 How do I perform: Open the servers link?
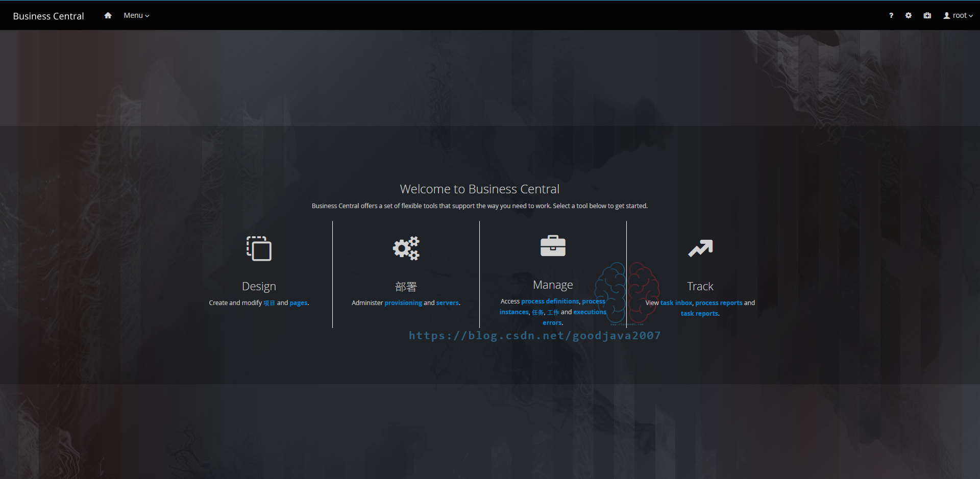pyautogui.click(x=448, y=303)
